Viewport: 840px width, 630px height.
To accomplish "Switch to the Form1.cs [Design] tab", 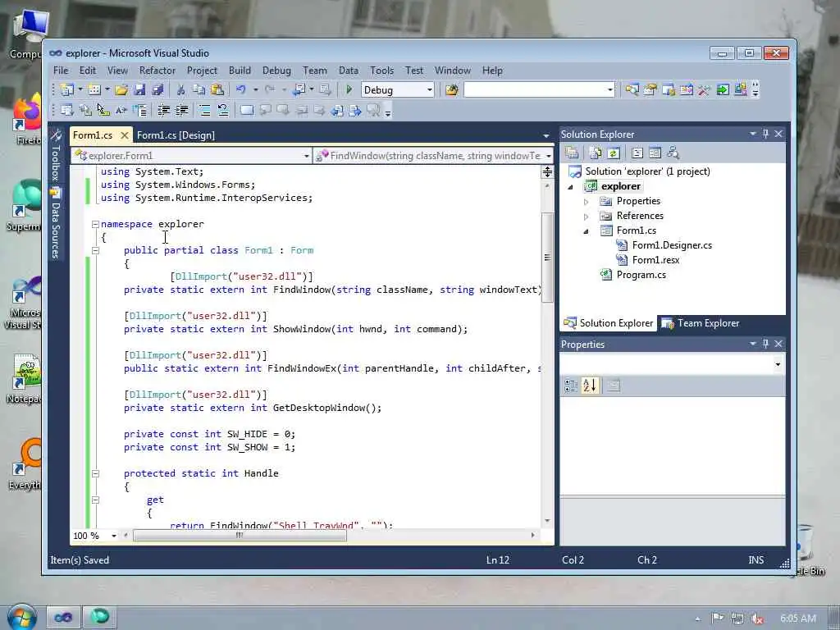I will (x=176, y=135).
